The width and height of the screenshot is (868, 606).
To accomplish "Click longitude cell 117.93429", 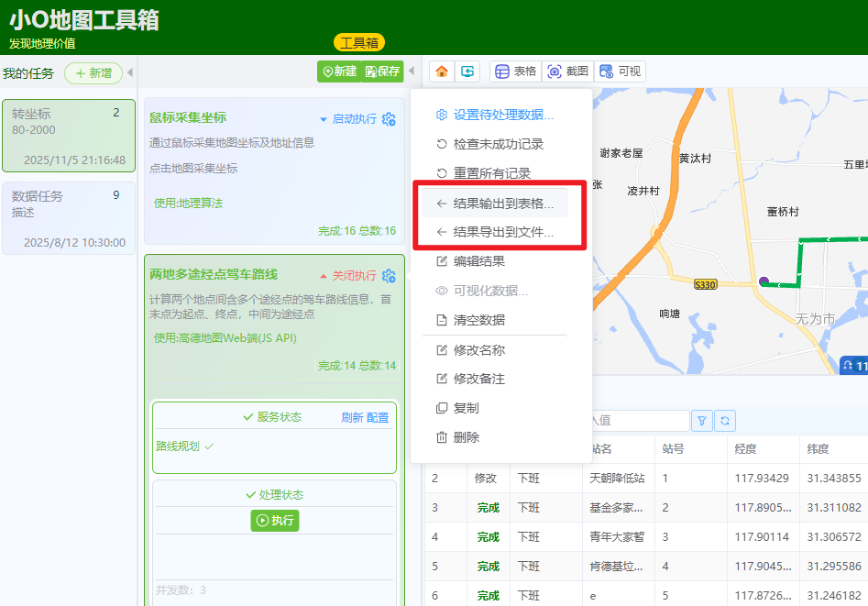I will point(762,478).
